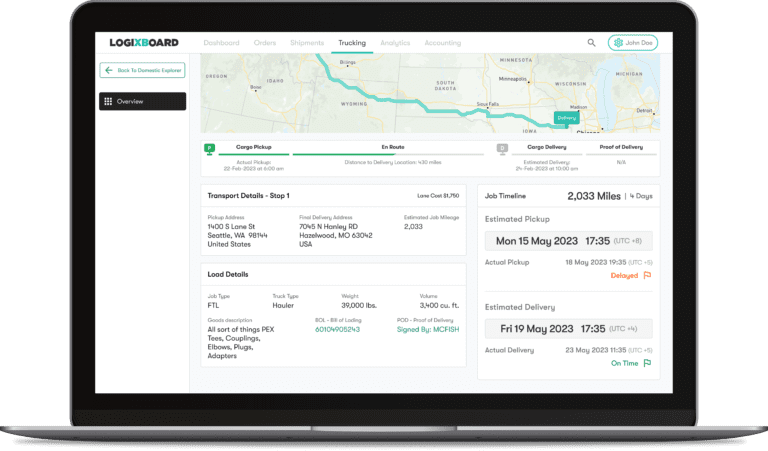Screen dimensions: 768x451
Task: Click the 4 Days duration text
Action: tap(641, 196)
